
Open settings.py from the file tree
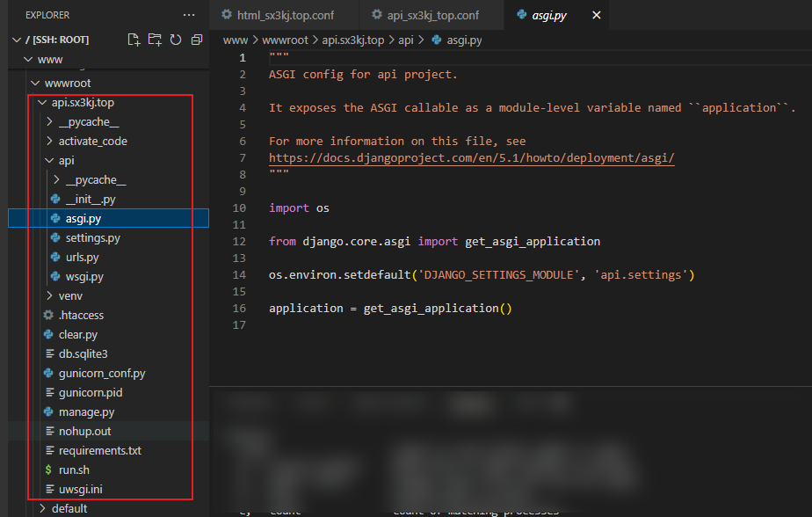click(92, 237)
